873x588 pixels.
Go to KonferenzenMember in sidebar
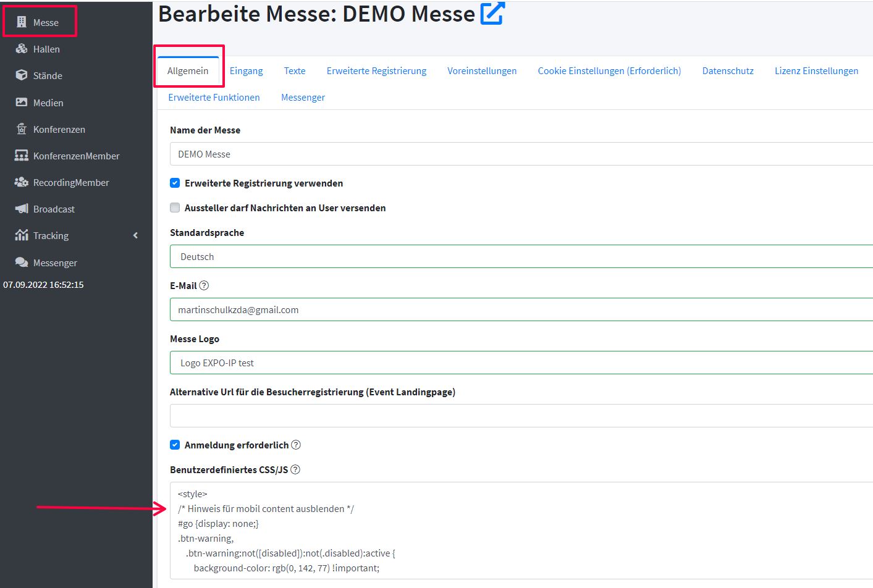[76, 156]
